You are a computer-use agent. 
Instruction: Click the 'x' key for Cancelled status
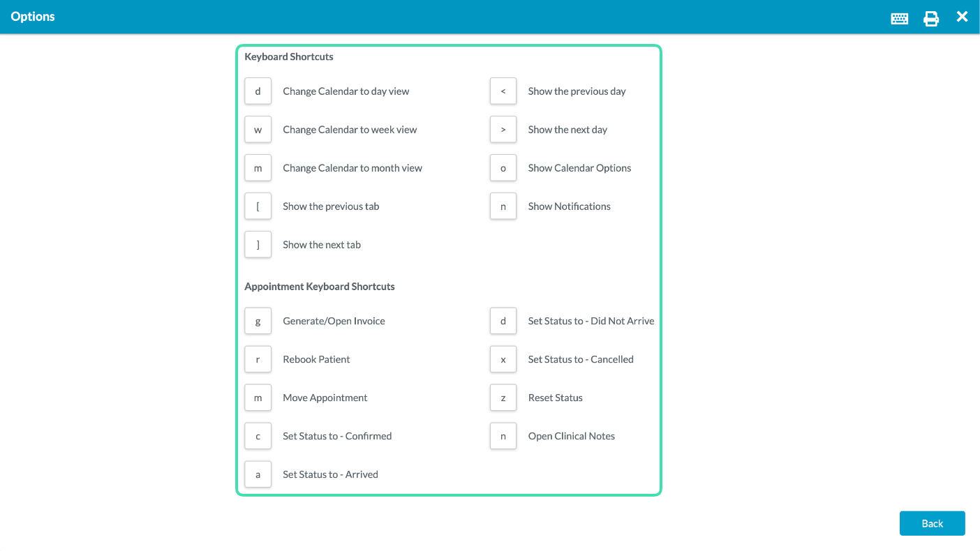(x=503, y=359)
